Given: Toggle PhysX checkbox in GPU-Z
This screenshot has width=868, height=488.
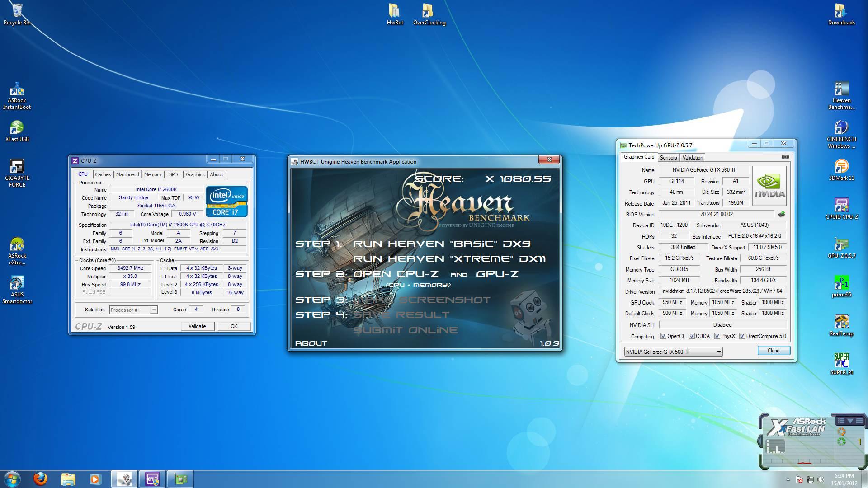Looking at the screenshot, I should tap(717, 336).
